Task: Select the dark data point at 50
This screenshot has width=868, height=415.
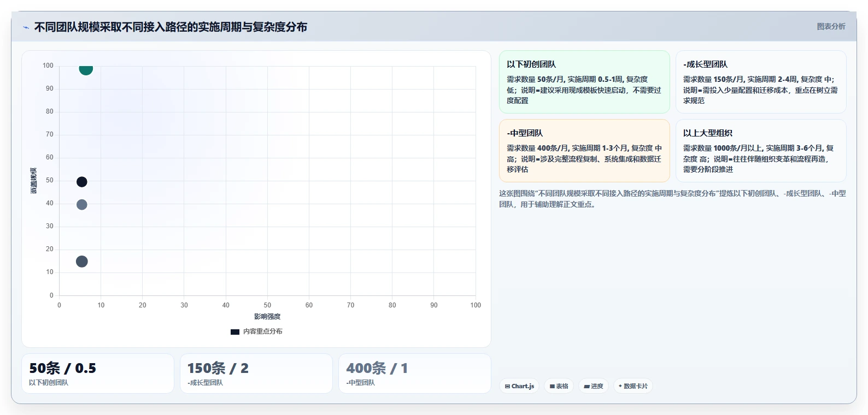Action: [81, 182]
